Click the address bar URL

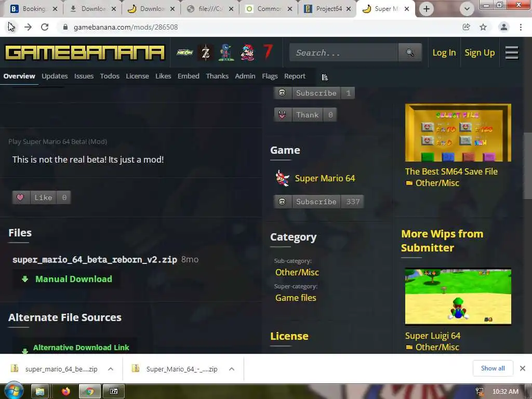(x=126, y=27)
